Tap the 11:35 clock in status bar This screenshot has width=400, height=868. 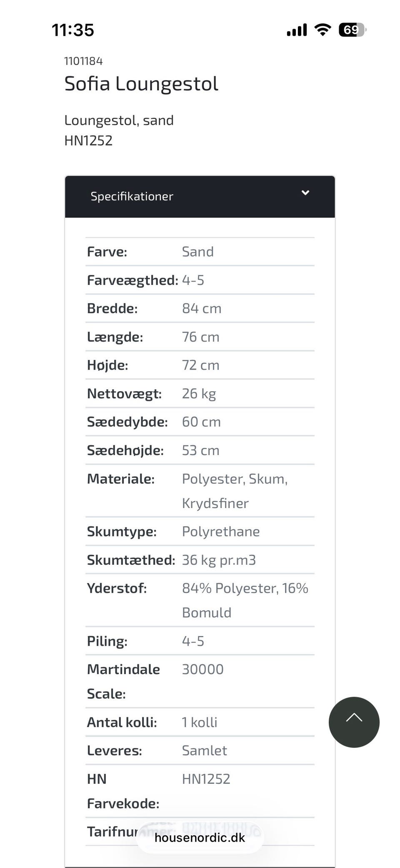tap(73, 30)
